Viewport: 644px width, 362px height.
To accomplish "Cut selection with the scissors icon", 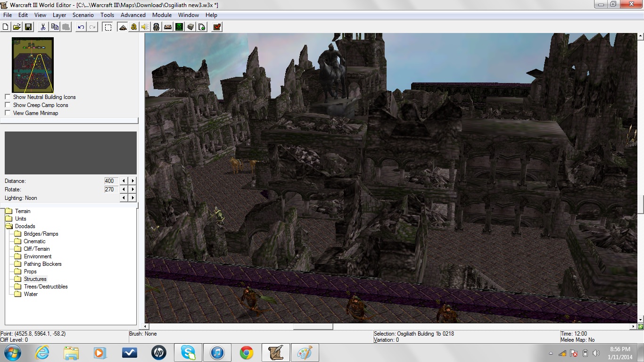I will pyautogui.click(x=43, y=27).
